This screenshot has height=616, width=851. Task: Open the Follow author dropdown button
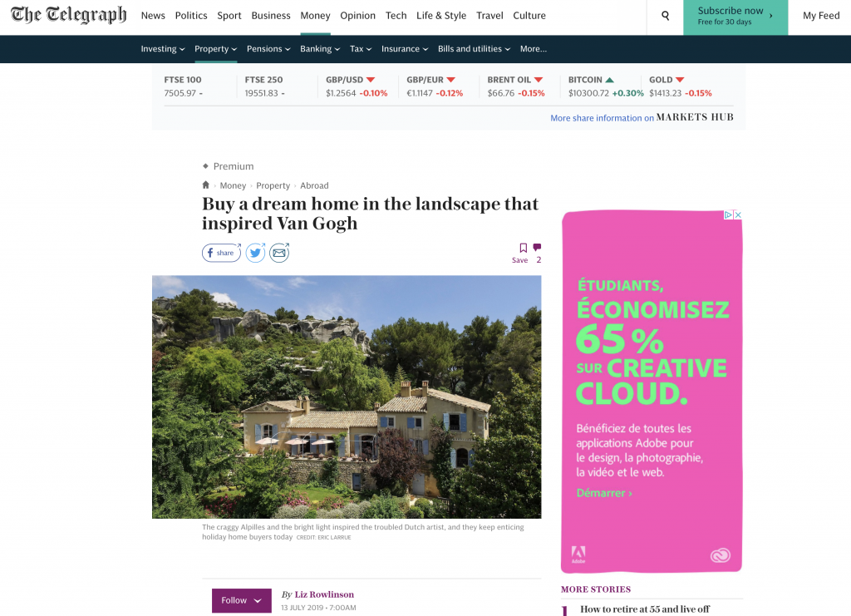point(242,600)
